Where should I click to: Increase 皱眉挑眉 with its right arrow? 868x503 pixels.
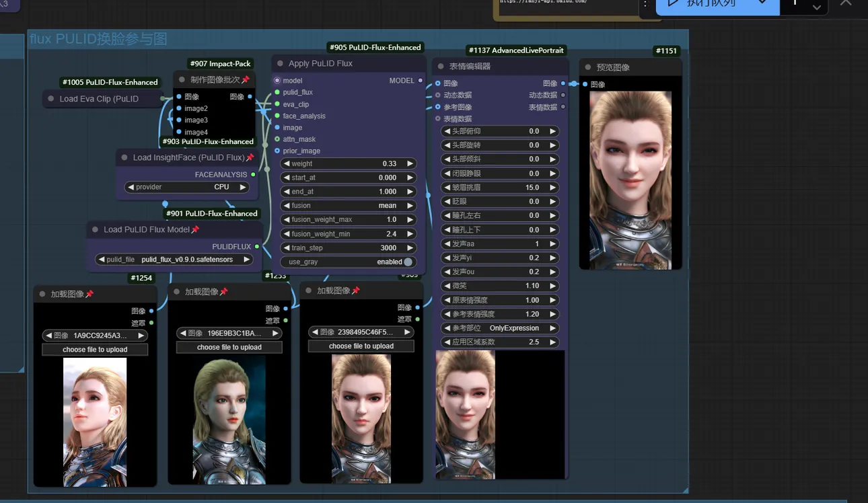pyautogui.click(x=552, y=188)
